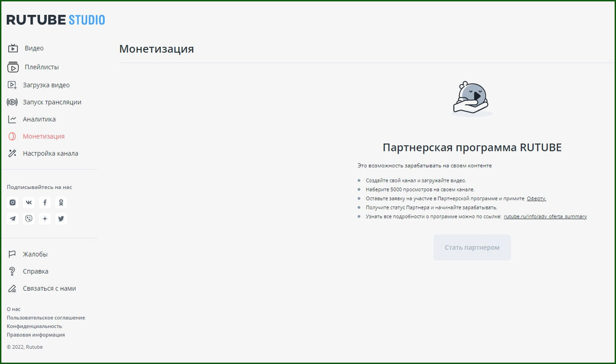Click the Viber social icon
Viewport: 616px width, 364px height.
[29, 219]
